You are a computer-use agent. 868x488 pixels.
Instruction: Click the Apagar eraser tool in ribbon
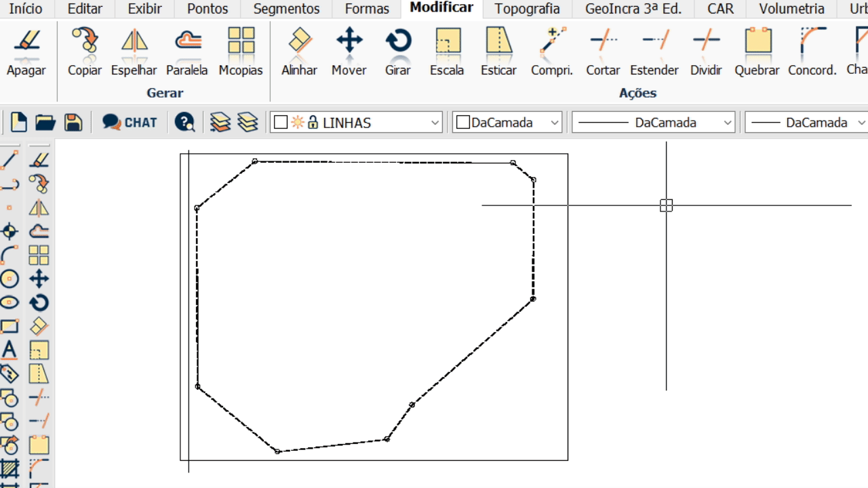(26, 51)
